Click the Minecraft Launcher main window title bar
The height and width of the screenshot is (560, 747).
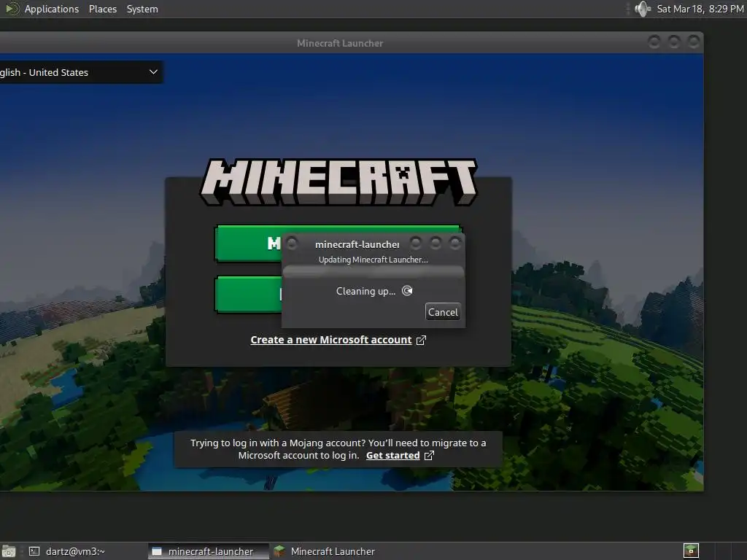pyautogui.click(x=340, y=43)
